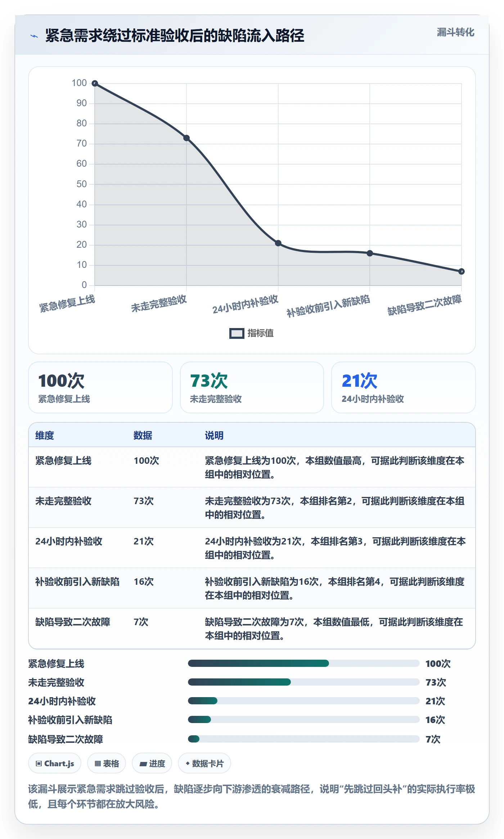The height and width of the screenshot is (839, 504).
Task: Click the Chart.js tag's square icon
Action: coord(39,764)
